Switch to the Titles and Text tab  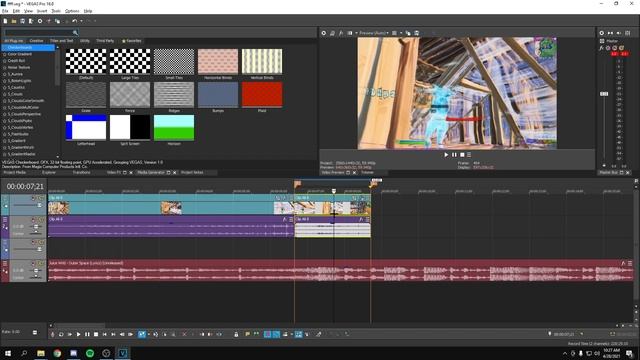tap(62, 41)
